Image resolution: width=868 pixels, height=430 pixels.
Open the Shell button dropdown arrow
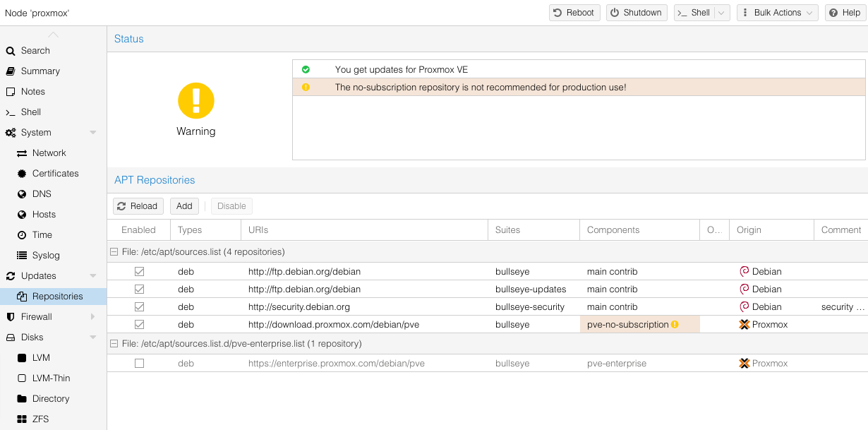click(x=721, y=13)
